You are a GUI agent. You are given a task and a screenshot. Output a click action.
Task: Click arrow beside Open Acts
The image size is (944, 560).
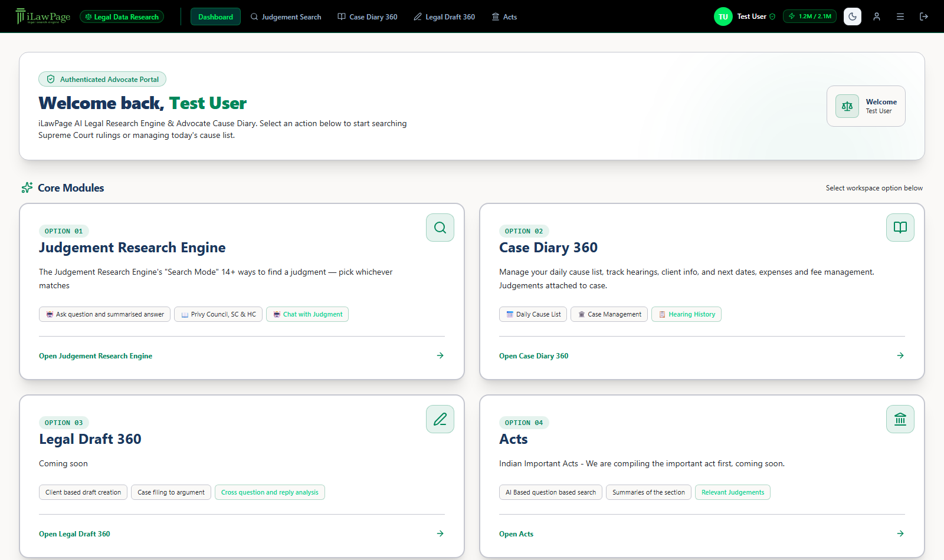900,533
